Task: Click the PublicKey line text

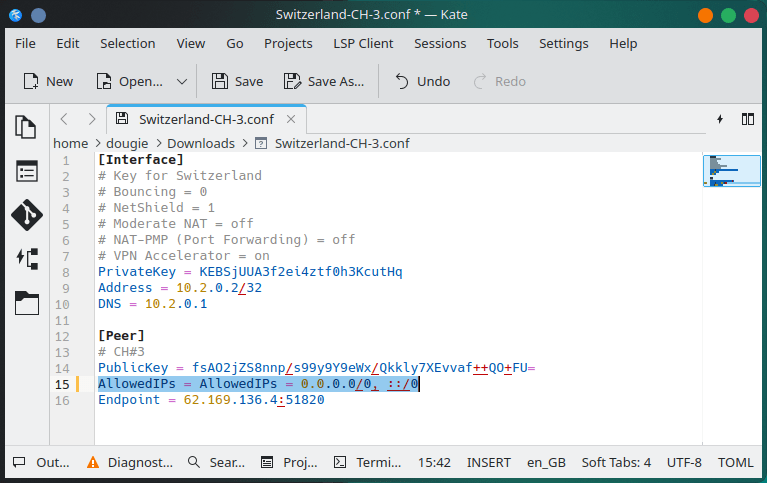Action: coord(317,368)
